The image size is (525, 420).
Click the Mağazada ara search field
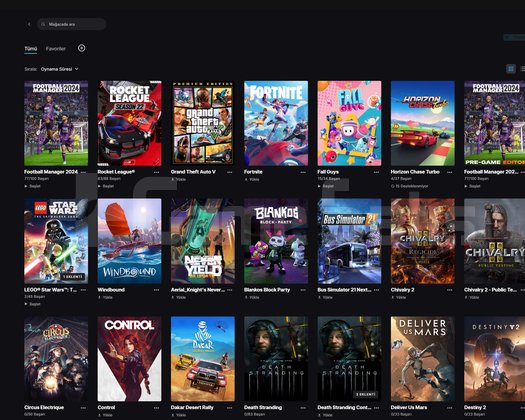[72, 24]
